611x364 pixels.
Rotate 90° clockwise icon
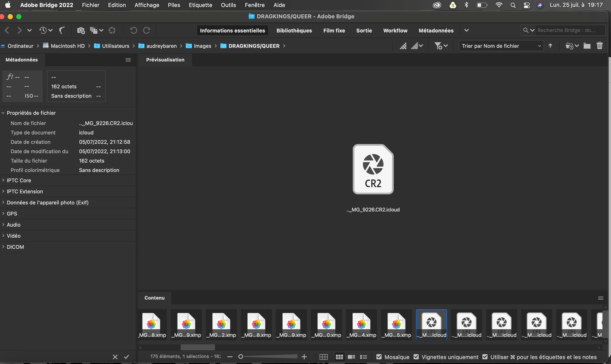click(147, 31)
